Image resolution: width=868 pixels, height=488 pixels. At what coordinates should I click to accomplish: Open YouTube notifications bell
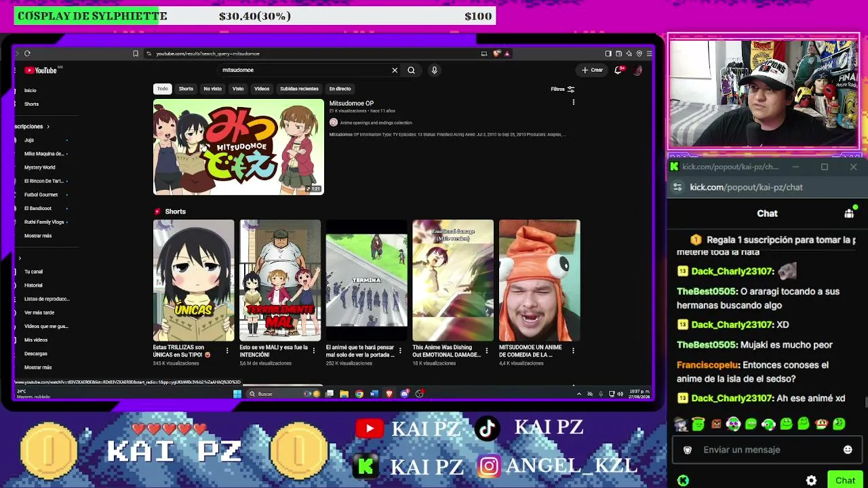pos(618,70)
